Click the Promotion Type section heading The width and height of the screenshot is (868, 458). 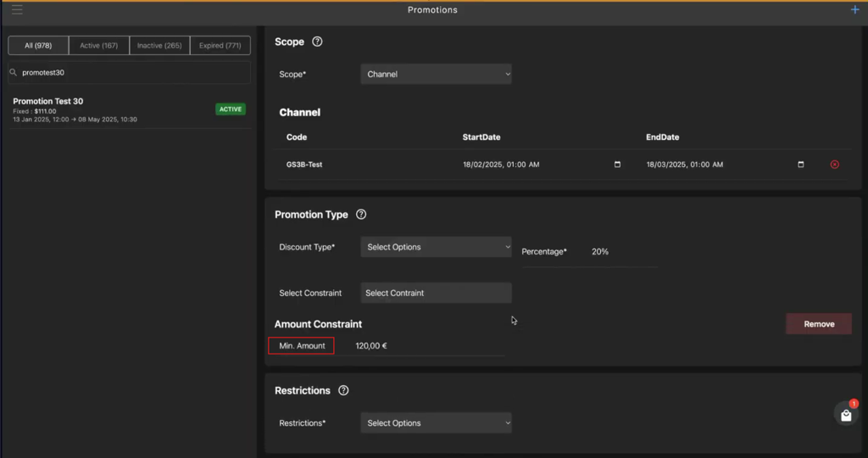[x=311, y=215]
